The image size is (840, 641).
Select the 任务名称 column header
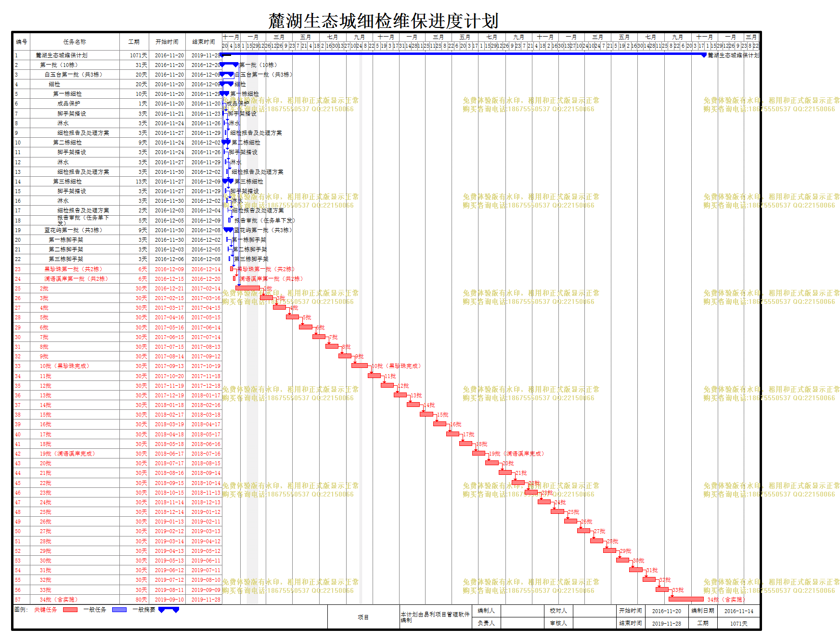75,42
